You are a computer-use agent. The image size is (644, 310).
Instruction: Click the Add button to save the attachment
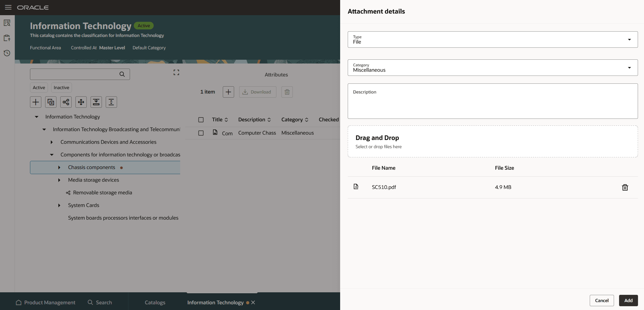(x=628, y=300)
